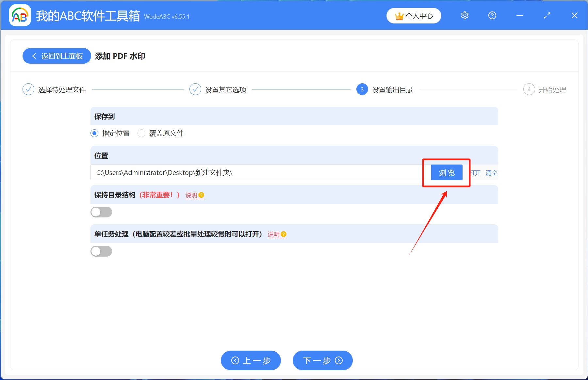Proceed with the 下一步 button

pyautogui.click(x=322, y=360)
